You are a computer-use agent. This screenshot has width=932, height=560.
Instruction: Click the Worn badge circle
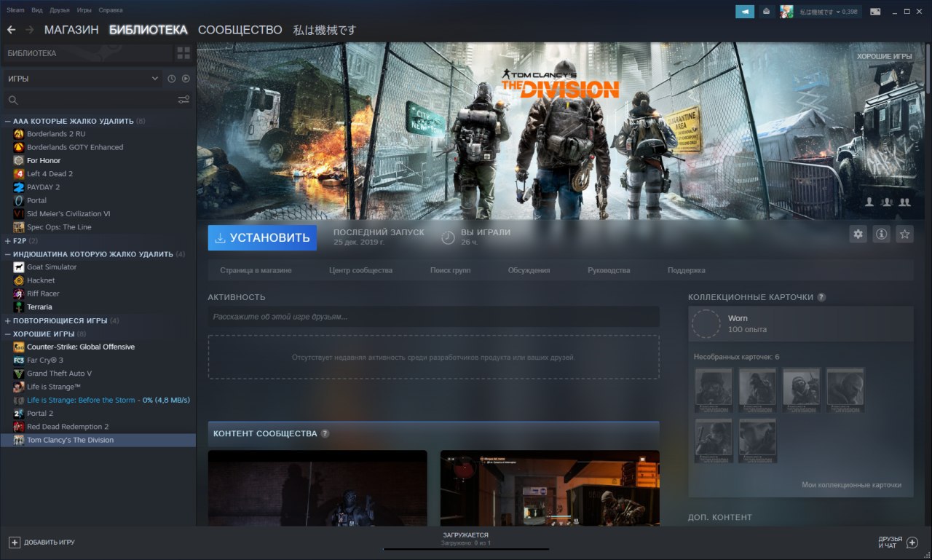(706, 323)
